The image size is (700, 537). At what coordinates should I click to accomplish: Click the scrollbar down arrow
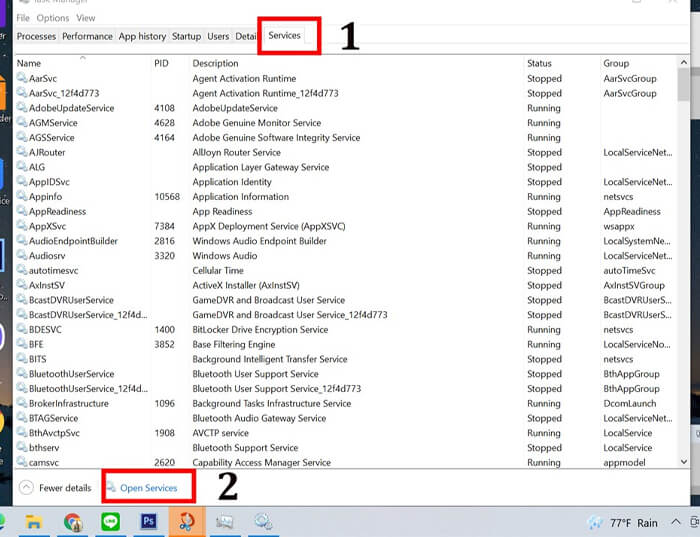click(x=683, y=462)
